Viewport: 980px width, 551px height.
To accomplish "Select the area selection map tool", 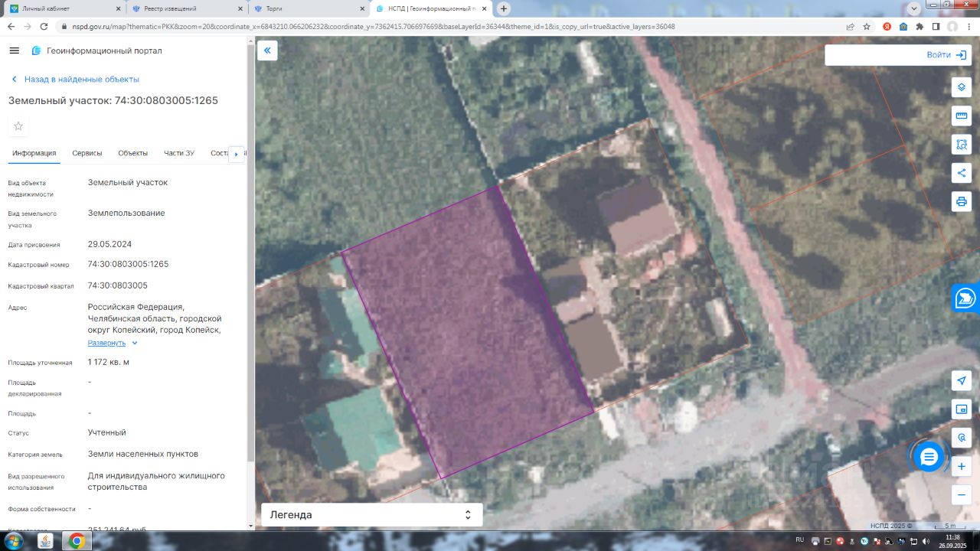I will (962, 144).
